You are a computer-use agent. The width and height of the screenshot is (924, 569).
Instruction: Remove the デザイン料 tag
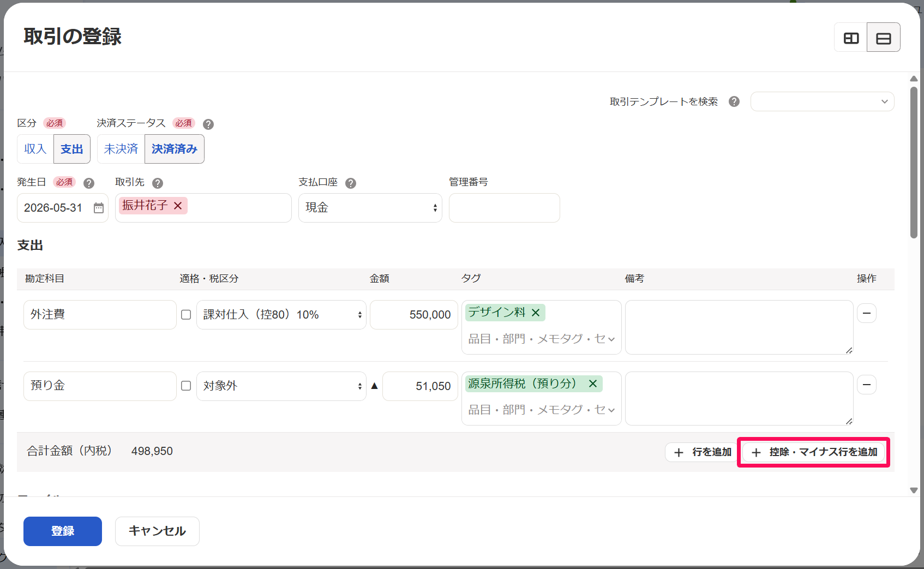coord(536,313)
